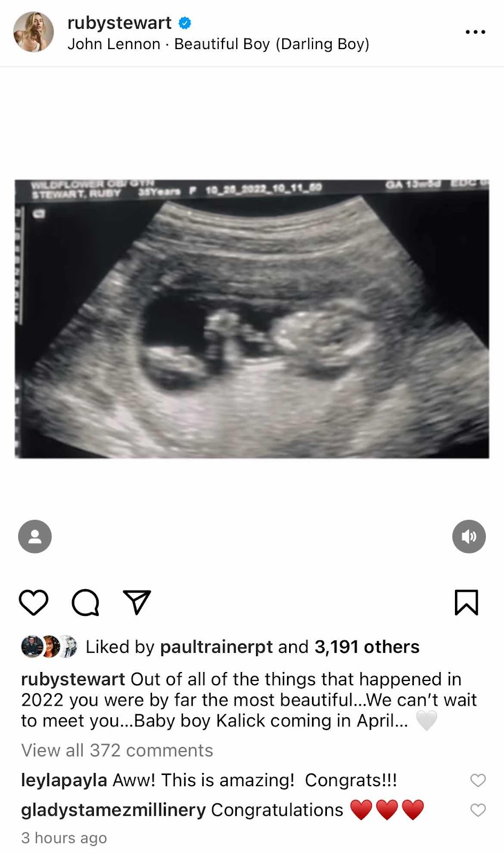Like gladystamezmillinery's comment with heart
The image size is (504, 854).
click(x=478, y=810)
